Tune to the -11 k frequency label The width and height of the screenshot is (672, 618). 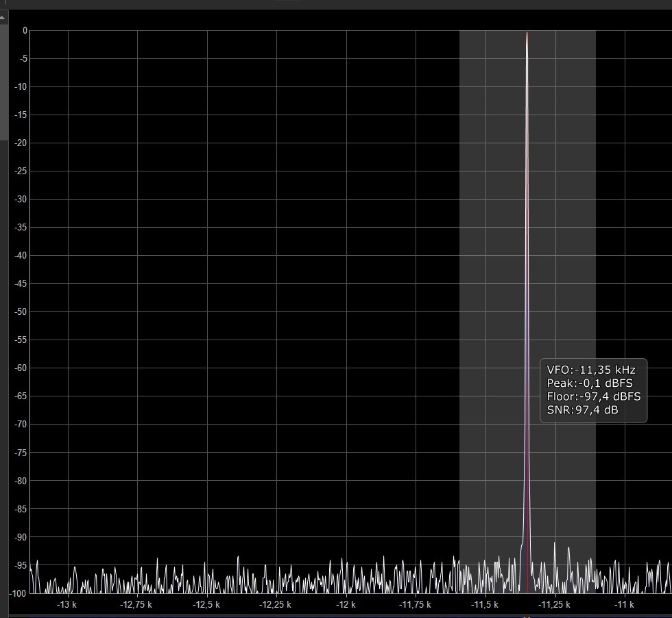tap(624, 604)
